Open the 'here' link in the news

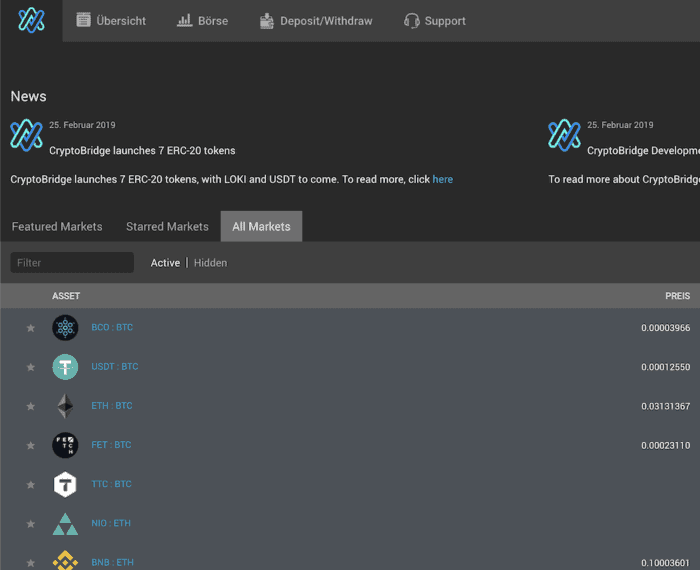click(442, 179)
